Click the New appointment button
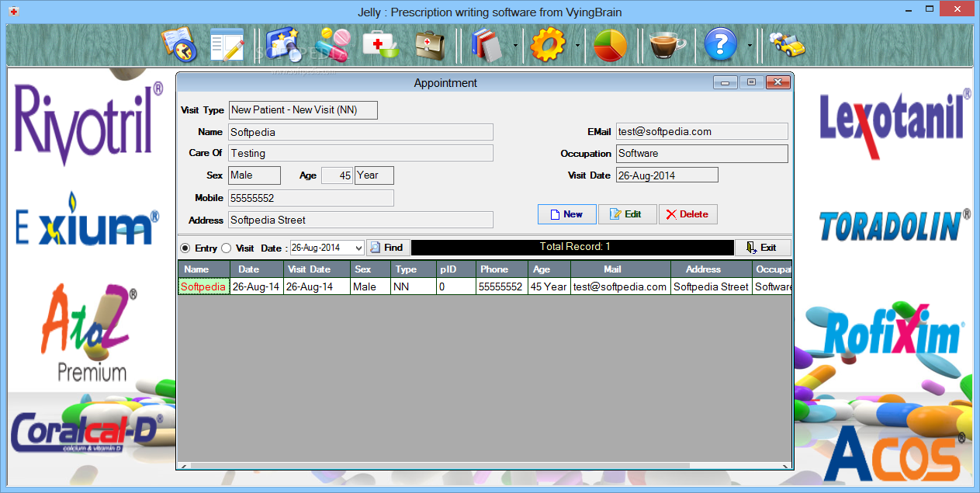 point(567,214)
